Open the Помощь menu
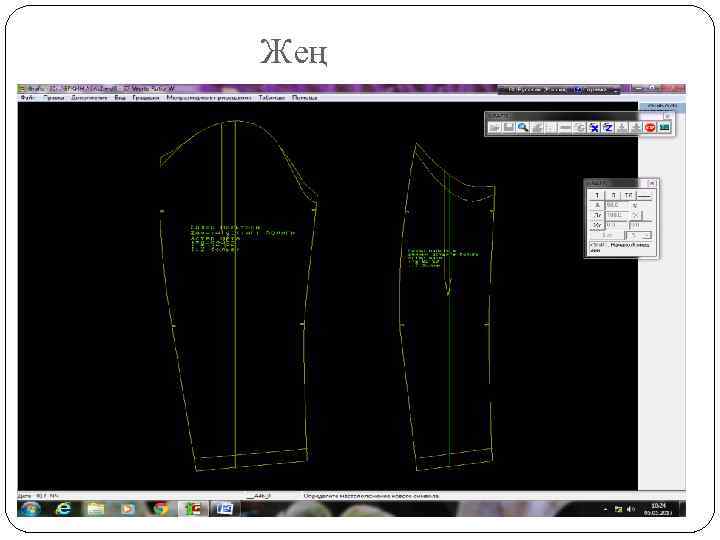Image resolution: width=720 pixels, height=540 pixels. pyautogui.click(x=304, y=98)
